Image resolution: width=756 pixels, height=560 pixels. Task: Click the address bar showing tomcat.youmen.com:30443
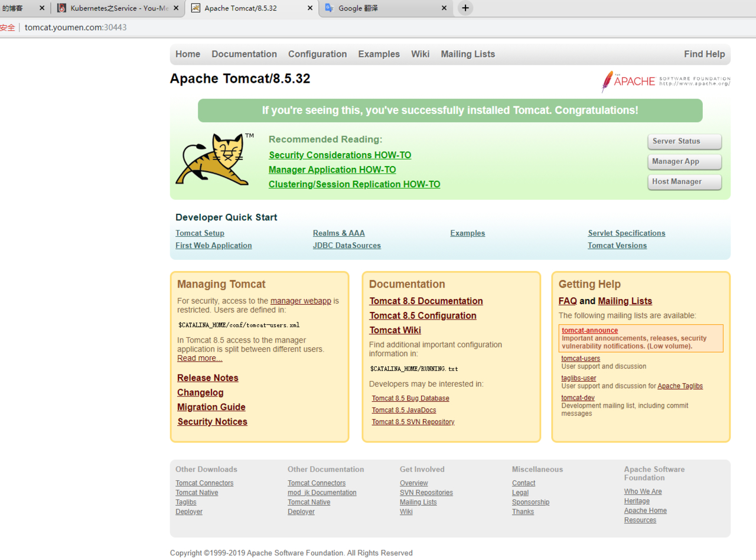point(76,28)
